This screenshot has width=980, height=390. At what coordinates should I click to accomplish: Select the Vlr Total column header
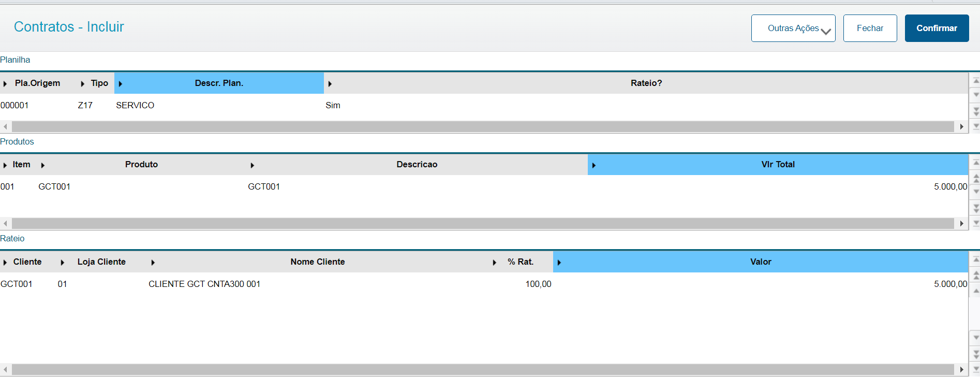click(x=778, y=165)
